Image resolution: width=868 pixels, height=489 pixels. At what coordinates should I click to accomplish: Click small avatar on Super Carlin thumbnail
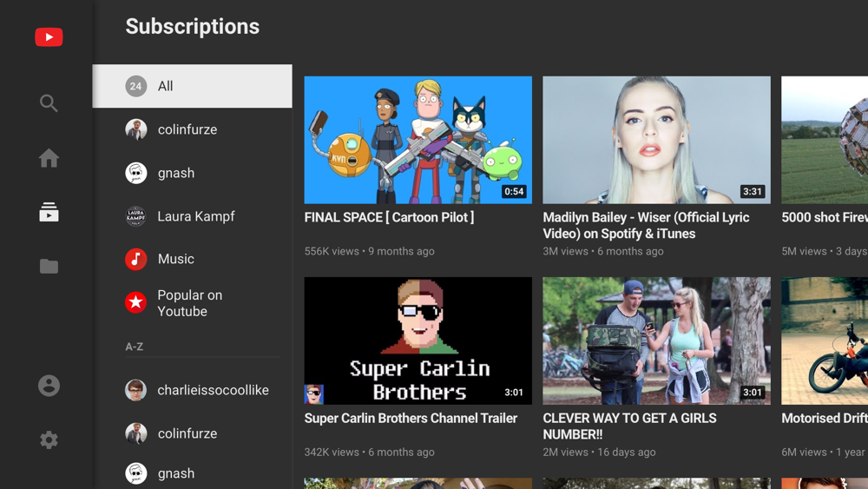pyautogui.click(x=314, y=394)
